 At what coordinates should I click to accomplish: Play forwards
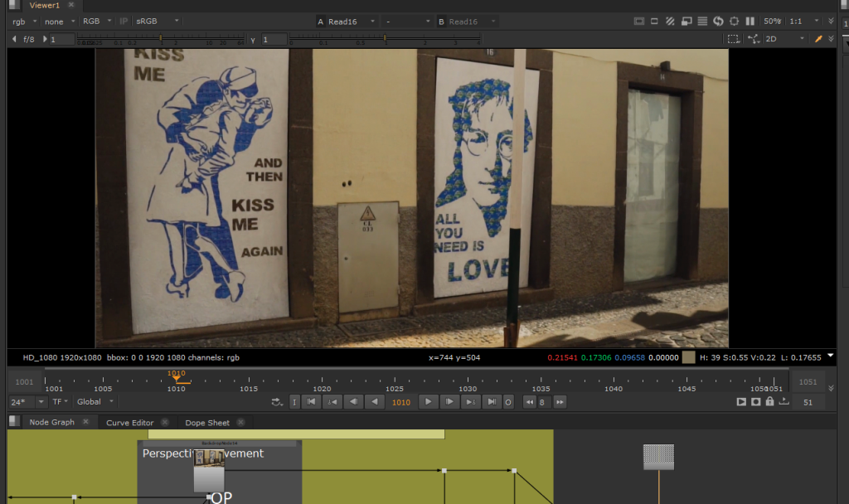click(x=429, y=402)
